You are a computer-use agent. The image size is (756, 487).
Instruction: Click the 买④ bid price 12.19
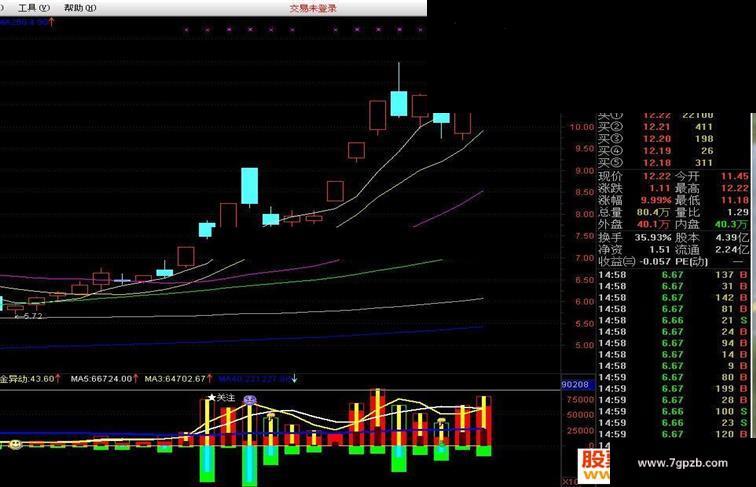[x=656, y=151]
